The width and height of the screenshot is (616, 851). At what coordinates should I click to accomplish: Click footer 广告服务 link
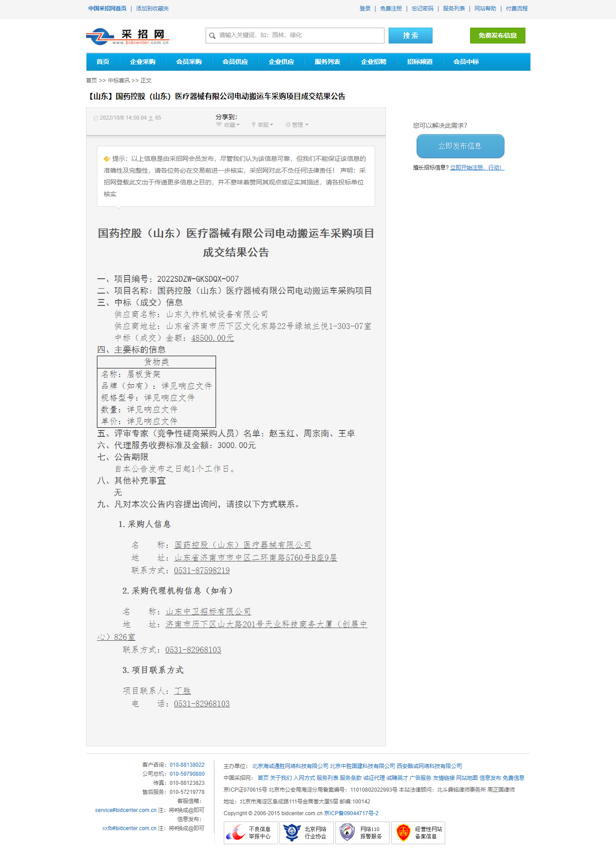[420, 778]
